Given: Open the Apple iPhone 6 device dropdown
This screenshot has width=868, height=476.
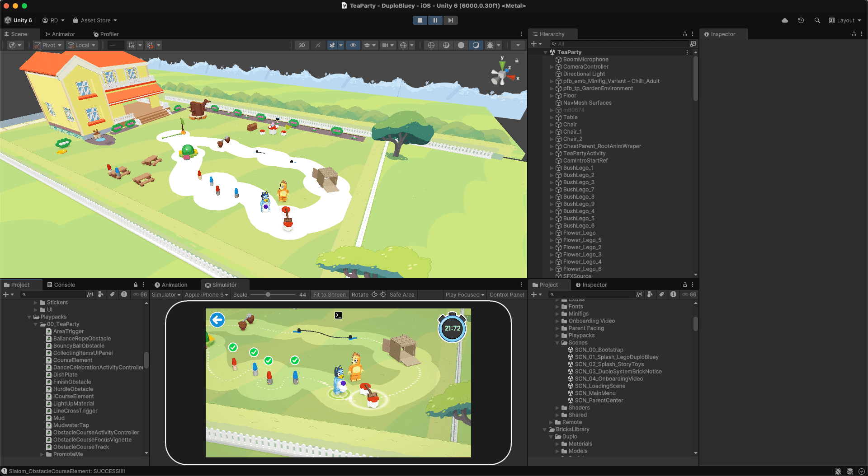Looking at the screenshot, I should pos(206,295).
